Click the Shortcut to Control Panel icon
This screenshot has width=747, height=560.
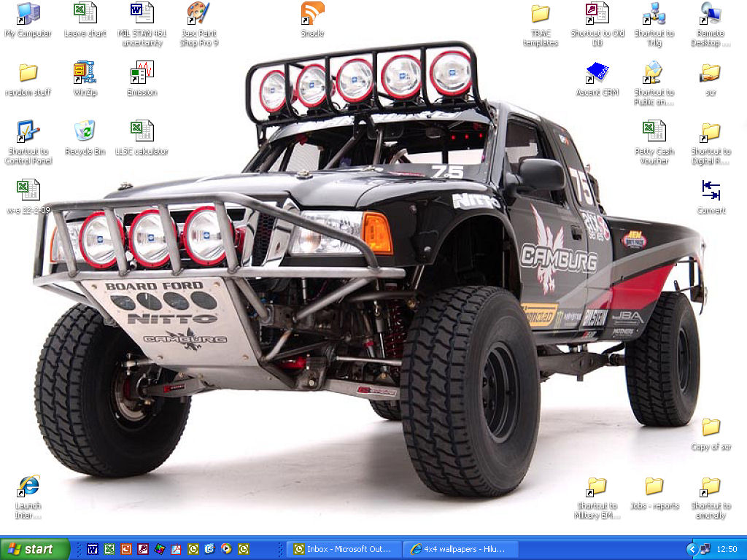28,132
